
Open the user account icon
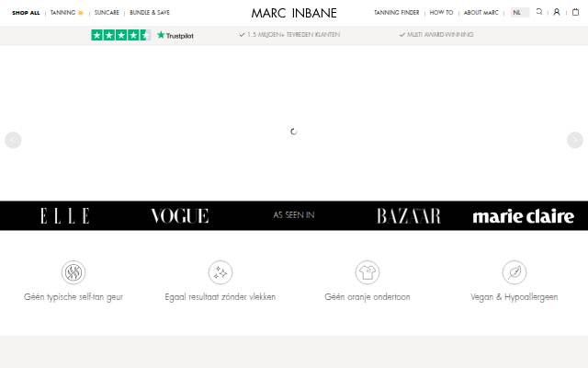pyautogui.click(x=557, y=12)
